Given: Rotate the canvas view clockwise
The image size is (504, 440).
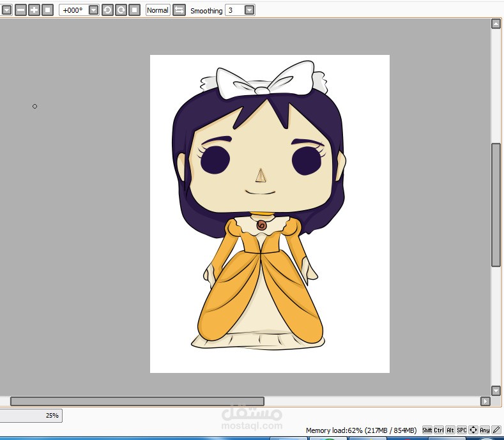Looking at the screenshot, I should click(121, 10).
